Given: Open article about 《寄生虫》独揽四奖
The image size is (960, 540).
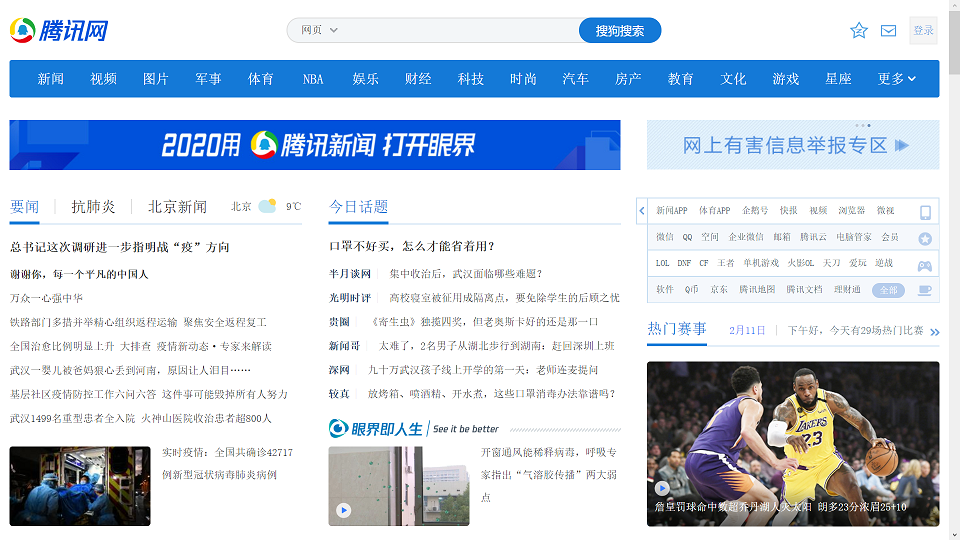Looking at the screenshot, I should (485, 321).
